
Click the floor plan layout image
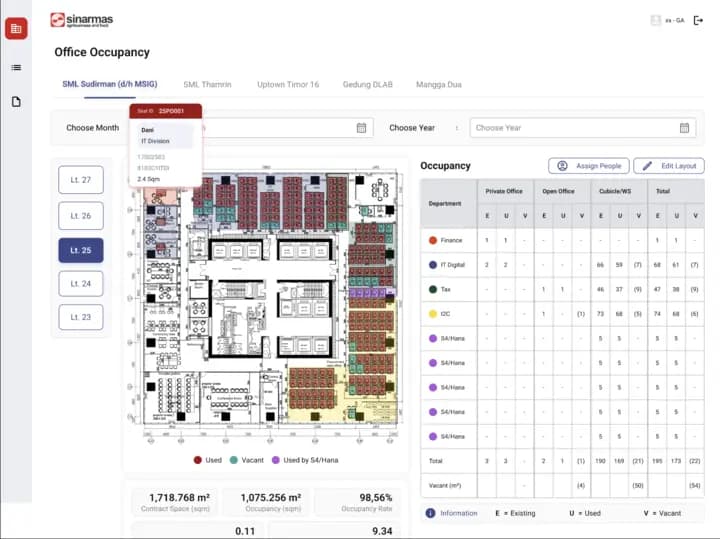click(x=265, y=305)
